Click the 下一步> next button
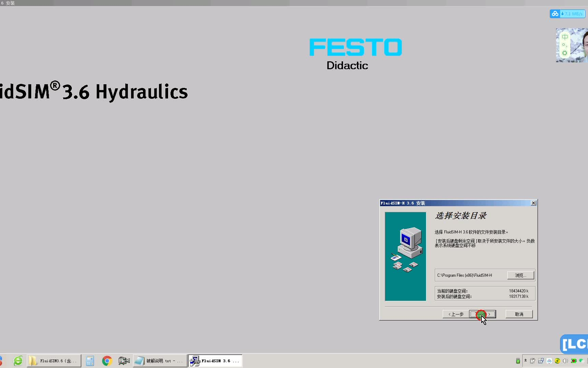Viewport: 588px width, 368px height. coord(483,314)
